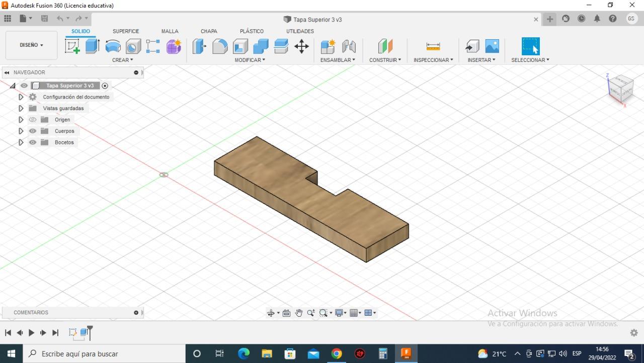Image resolution: width=644 pixels, height=363 pixels.
Task: Select the Rectangular Pattern tool
Action: (x=153, y=46)
